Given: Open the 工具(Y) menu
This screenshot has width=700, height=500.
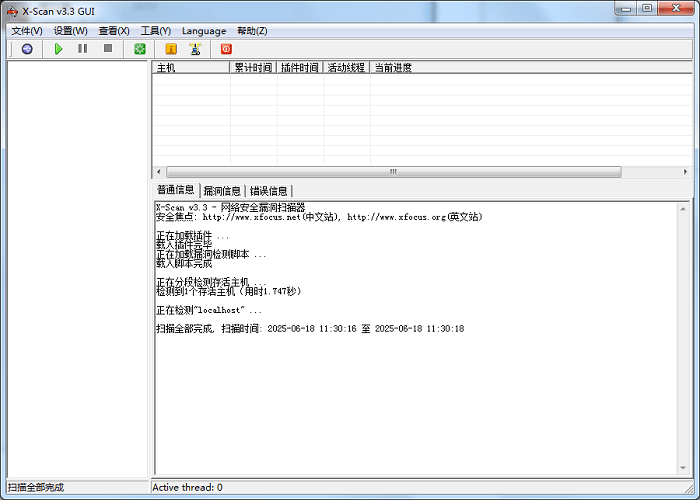Looking at the screenshot, I should click(x=155, y=31).
